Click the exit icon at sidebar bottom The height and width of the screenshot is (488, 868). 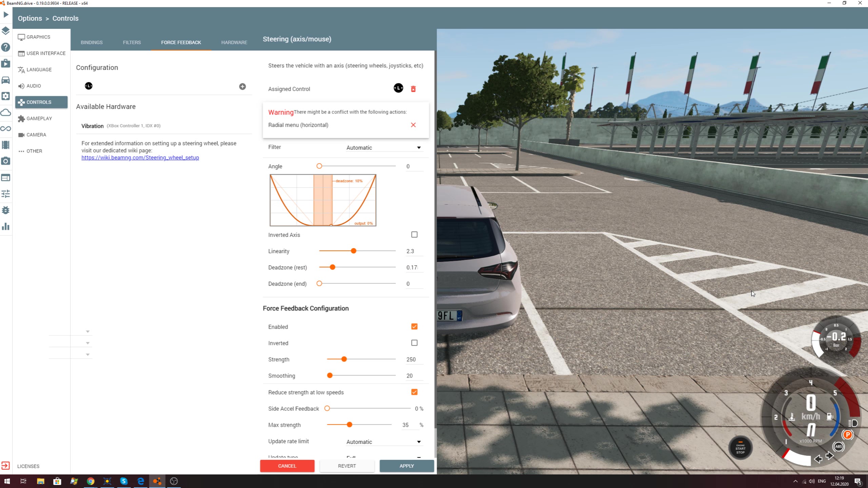[x=5, y=466]
